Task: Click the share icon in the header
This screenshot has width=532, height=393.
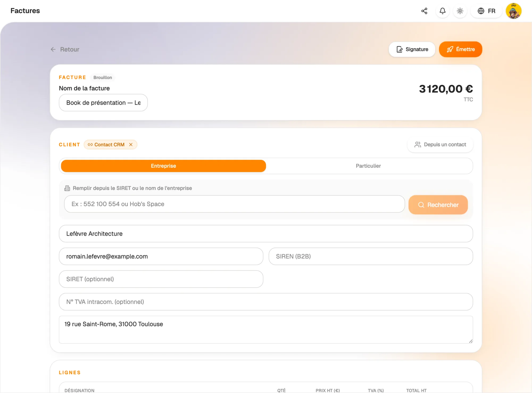Action: coord(424,11)
